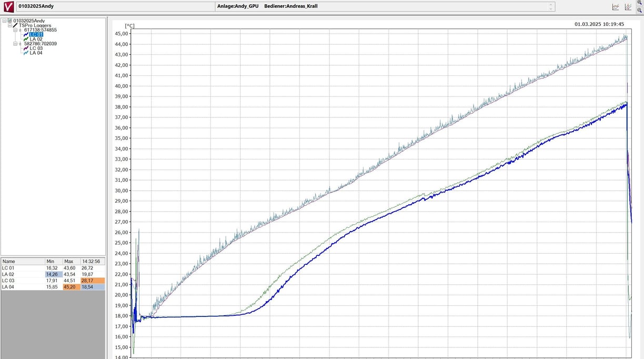Image resolution: width=644 pixels, height=359 pixels.
Task: Click the 30,00 label on the temperature axis
Action: 120,191
